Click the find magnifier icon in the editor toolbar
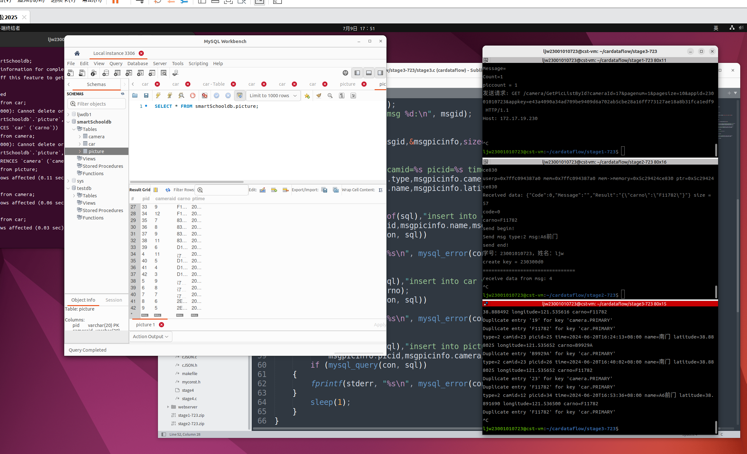Screen dimensions: 747x454 (330, 96)
